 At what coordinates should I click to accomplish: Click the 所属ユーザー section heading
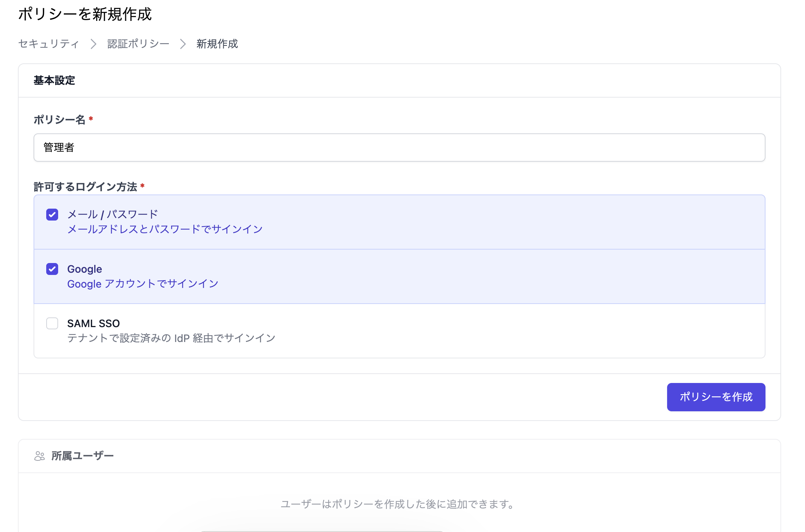click(82, 456)
